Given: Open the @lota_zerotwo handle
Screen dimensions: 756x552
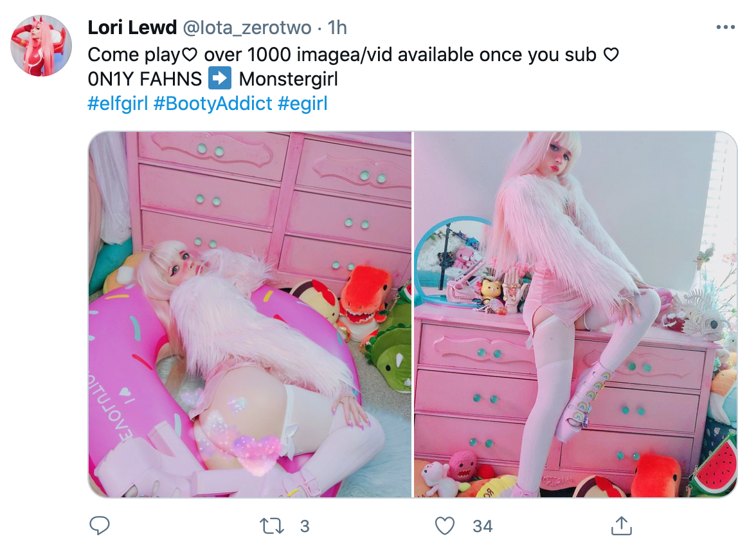Looking at the screenshot, I should (x=246, y=28).
